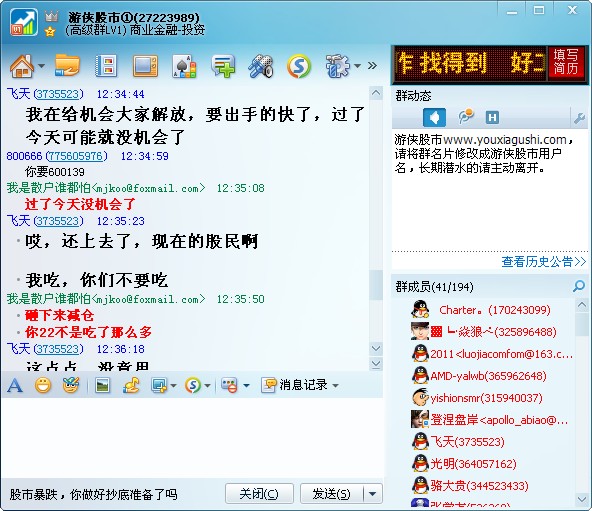Open the message record menu
The width and height of the screenshot is (592, 511).
[299, 385]
